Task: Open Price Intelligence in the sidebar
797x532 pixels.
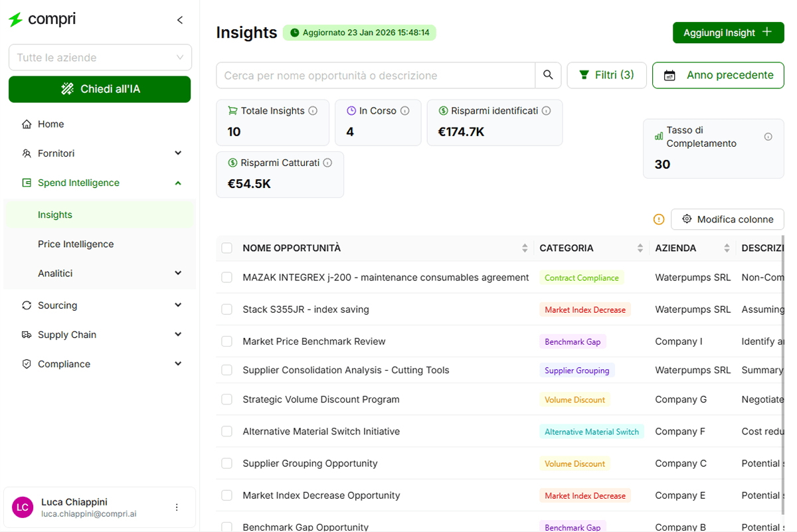Action: coord(76,244)
